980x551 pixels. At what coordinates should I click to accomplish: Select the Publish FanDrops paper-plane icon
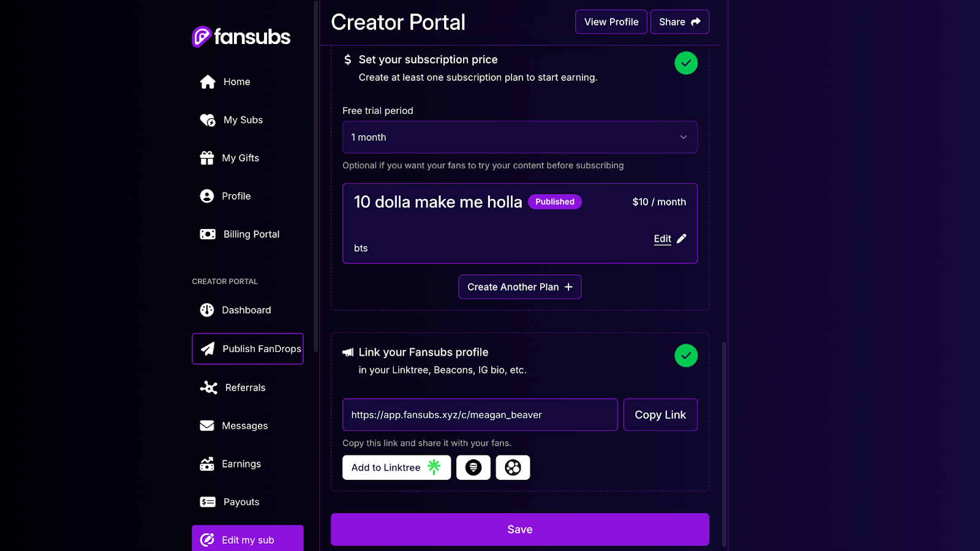(x=208, y=348)
